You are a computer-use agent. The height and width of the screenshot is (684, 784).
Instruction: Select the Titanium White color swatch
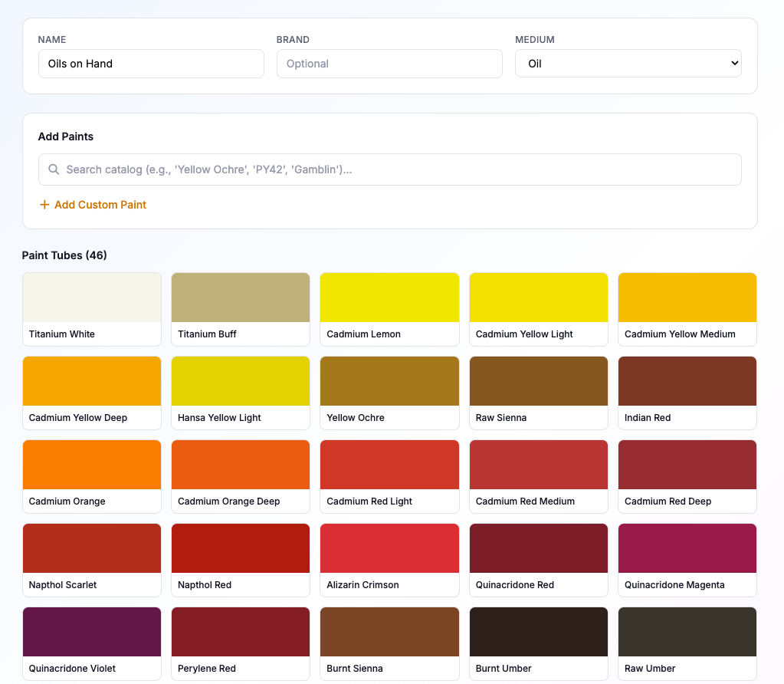(x=92, y=298)
